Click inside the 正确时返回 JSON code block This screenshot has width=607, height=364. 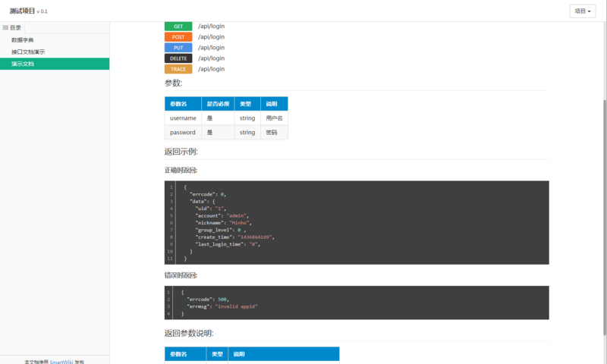click(357, 222)
